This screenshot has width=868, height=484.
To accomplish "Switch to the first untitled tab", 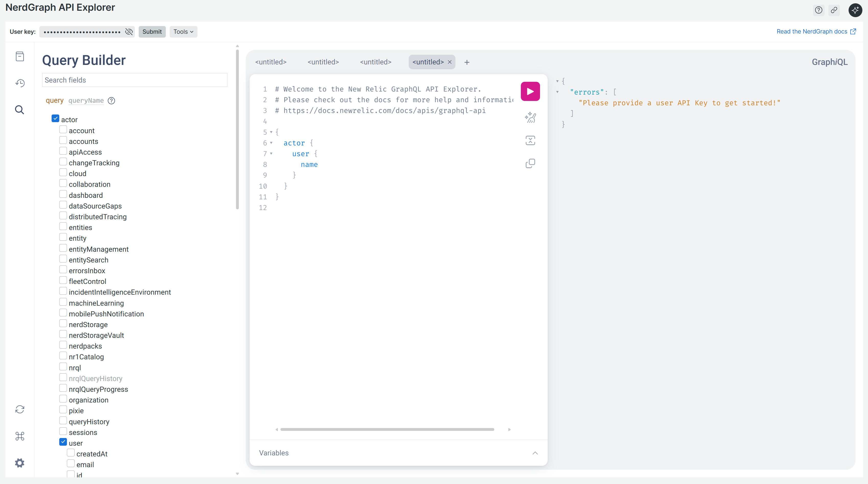I will coord(271,62).
